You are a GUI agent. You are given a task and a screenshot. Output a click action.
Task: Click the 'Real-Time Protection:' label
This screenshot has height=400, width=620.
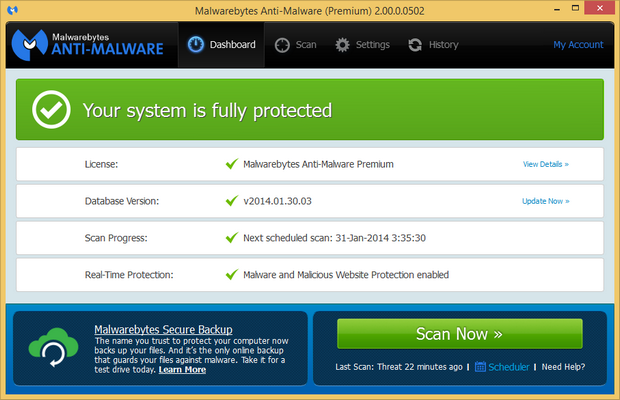pyautogui.click(x=129, y=275)
